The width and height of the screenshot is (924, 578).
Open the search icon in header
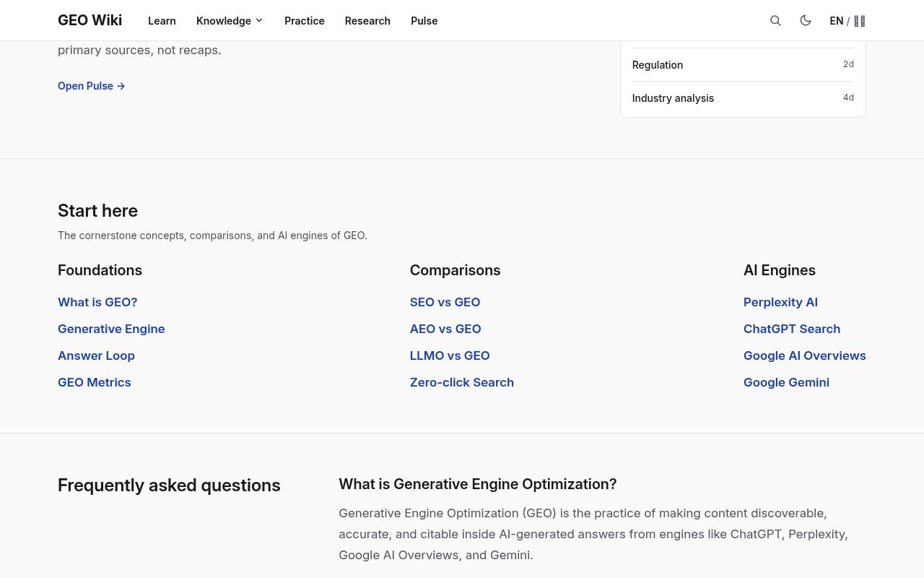click(x=775, y=21)
